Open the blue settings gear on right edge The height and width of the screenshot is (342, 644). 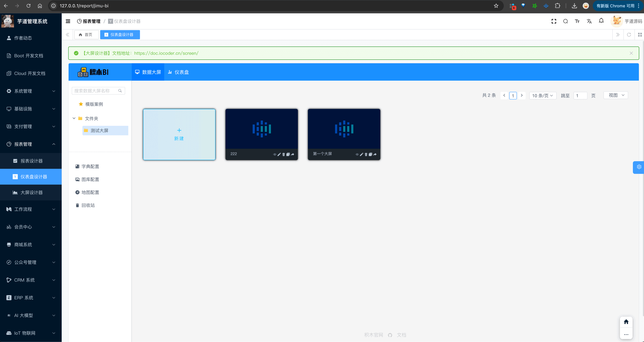[639, 167]
